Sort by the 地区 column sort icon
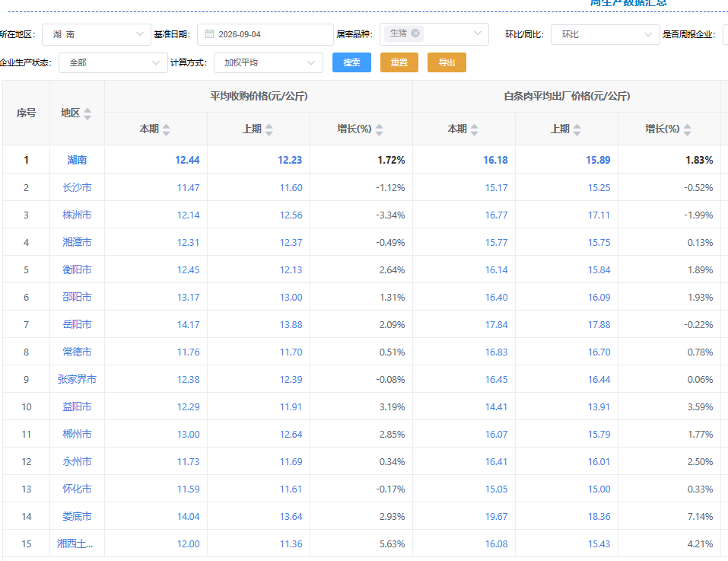Viewport: 728px width, 561px height. (87, 113)
